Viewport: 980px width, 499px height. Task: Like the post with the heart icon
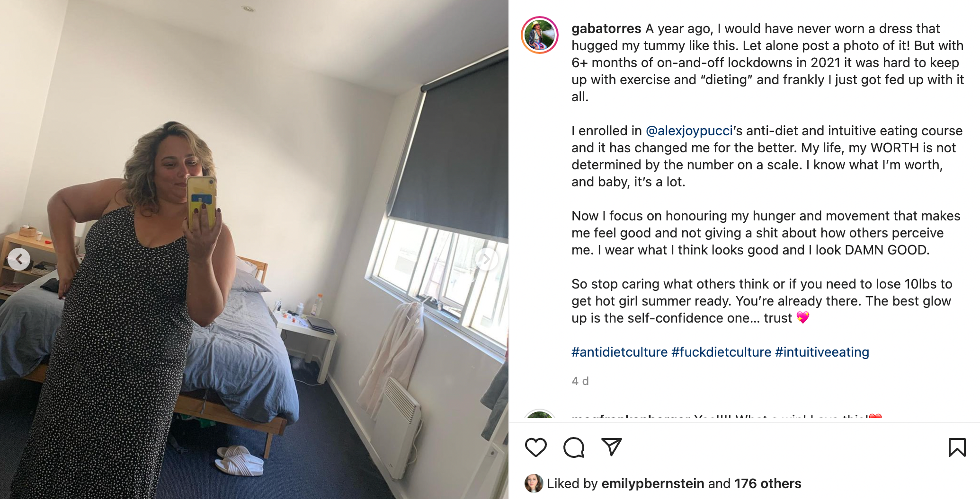pyautogui.click(x=535, y=447)
